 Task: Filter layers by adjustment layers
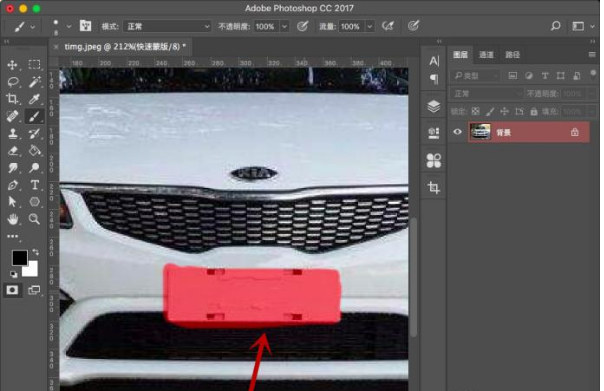click(529, 76)
